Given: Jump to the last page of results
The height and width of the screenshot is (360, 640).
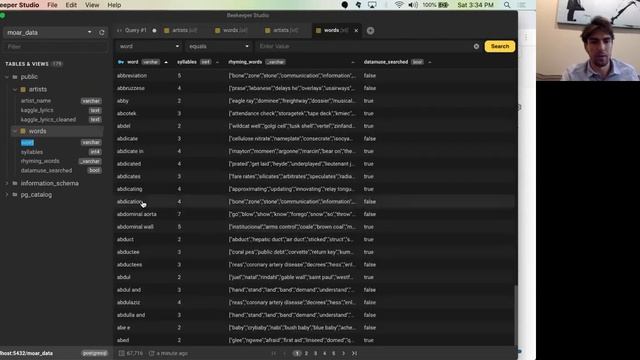Looking at the screenshot, I should (354, 353).
